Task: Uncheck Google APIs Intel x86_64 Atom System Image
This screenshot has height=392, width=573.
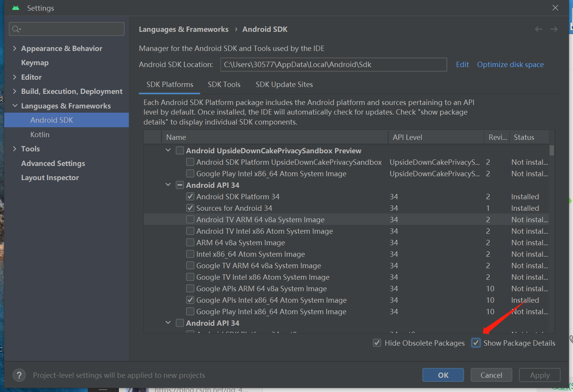Action: [190, 300]
